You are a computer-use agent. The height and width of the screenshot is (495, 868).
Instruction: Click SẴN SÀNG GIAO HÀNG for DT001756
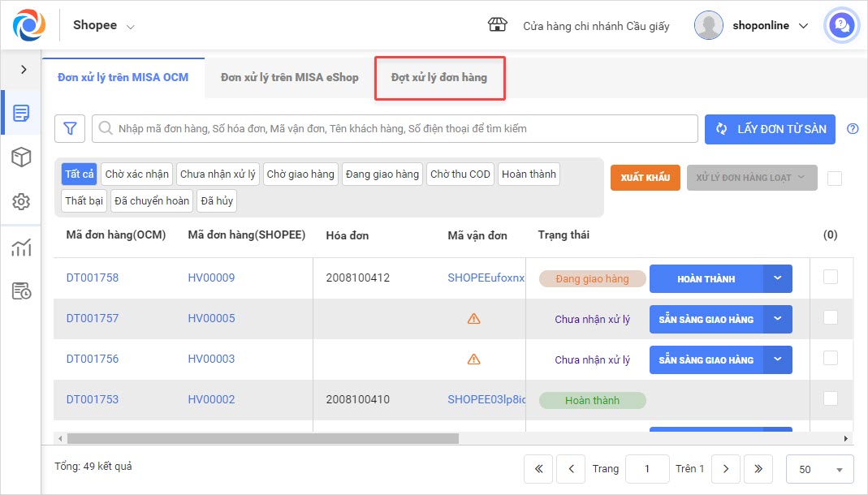point(706,359)
